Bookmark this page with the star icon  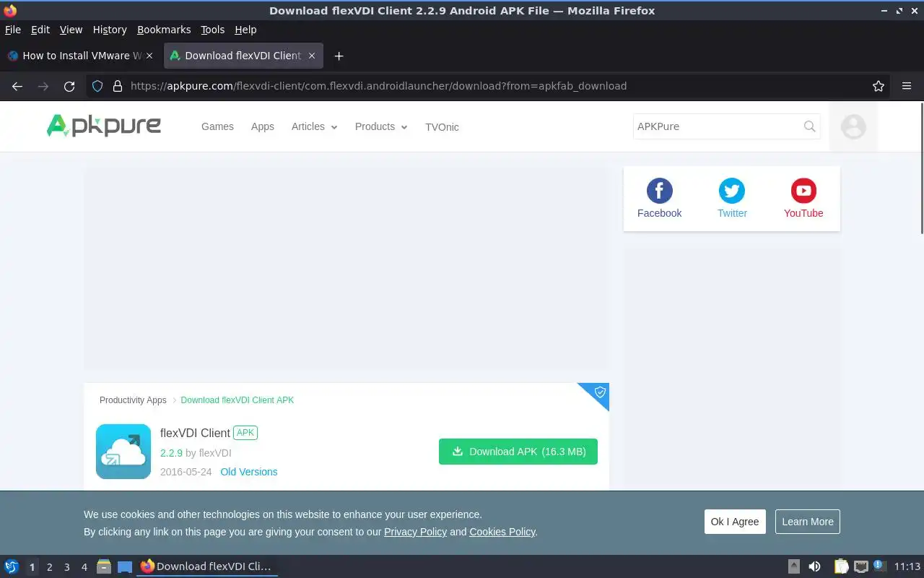point(879,86)
